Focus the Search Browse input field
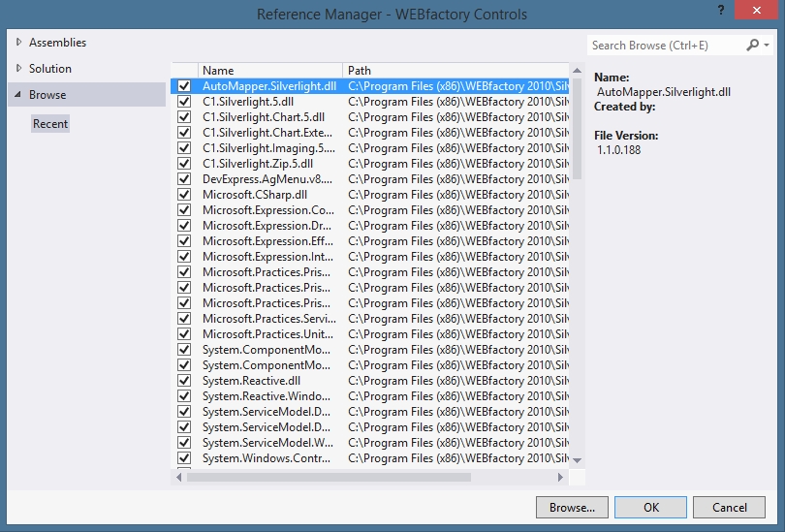Viewport: 785px width, 532px height. (664, 46)
